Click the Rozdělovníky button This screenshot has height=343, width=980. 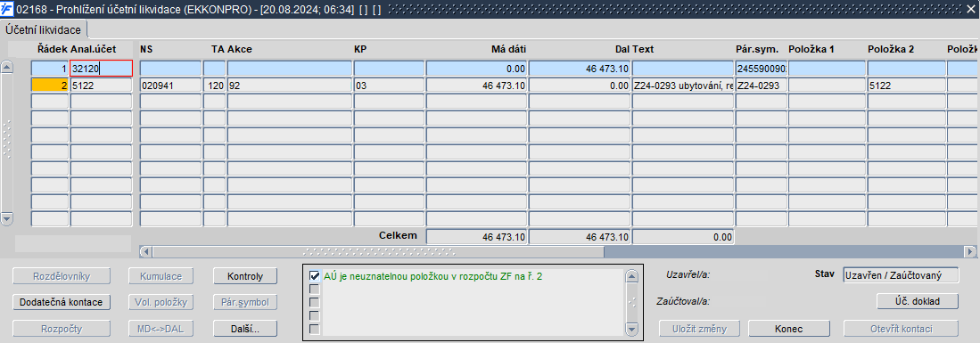click(x=62, y=276)
